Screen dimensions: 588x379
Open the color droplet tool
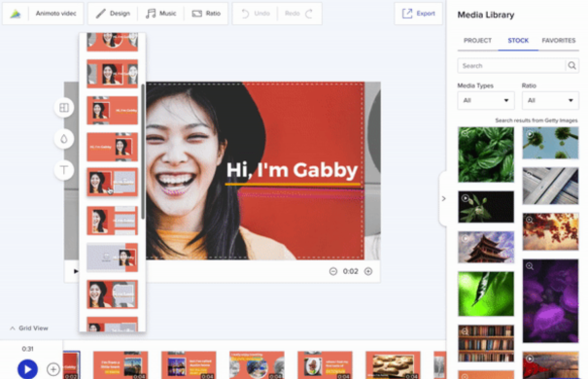pos(64,139)
